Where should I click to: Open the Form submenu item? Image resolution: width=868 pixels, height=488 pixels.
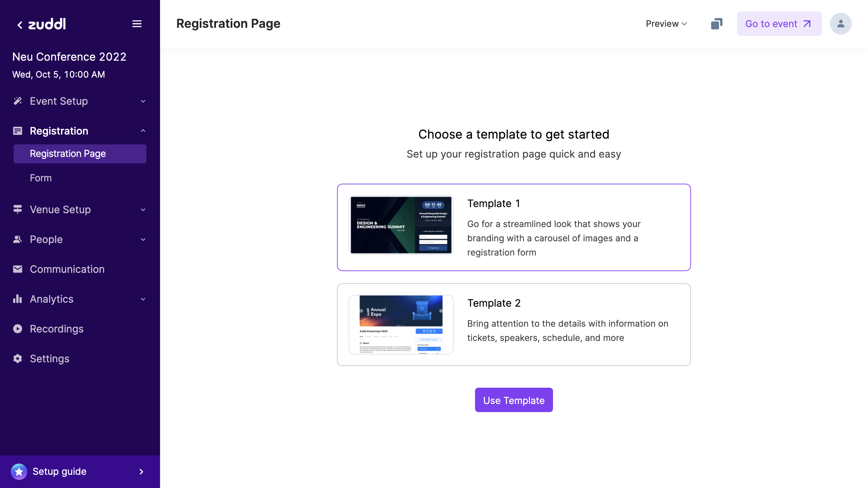click(41, 178)
